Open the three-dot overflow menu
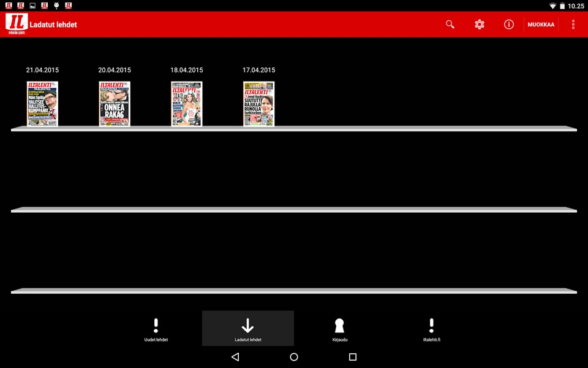Image resolution: width=588 pixels, height=368 pixels. 573,25
